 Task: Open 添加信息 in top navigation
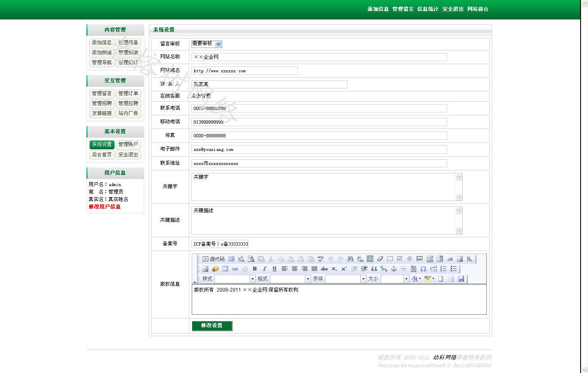378,9
